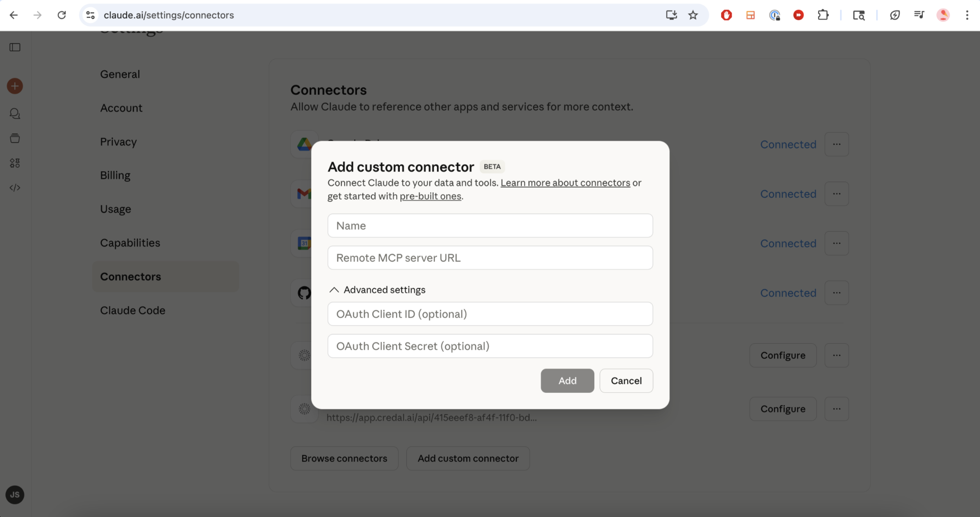The height and width of the screenshot is (517, 980).
Task: Open the chats icon in left sidebar
Action: coord(15,113)
